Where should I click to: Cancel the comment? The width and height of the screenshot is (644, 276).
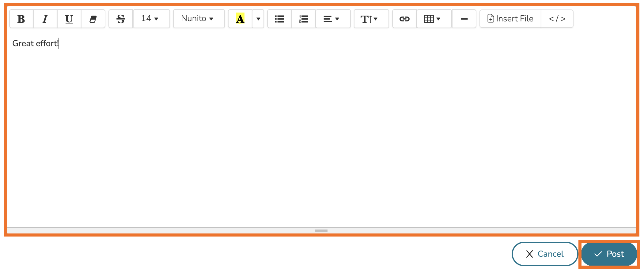[x=544, y=254]
